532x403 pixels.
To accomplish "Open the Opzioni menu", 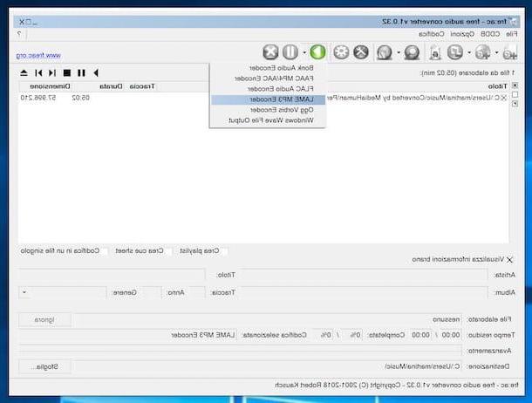I will [462, 34].
